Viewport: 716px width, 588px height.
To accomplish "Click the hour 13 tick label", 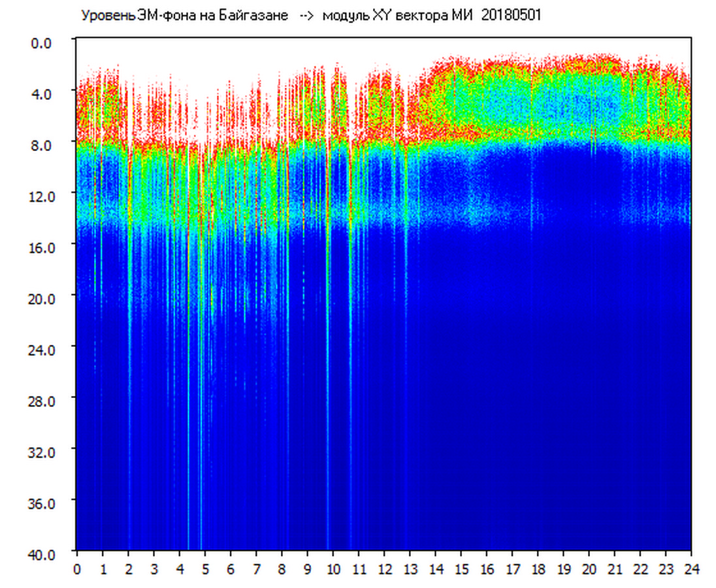I will [x=410, y=569].
